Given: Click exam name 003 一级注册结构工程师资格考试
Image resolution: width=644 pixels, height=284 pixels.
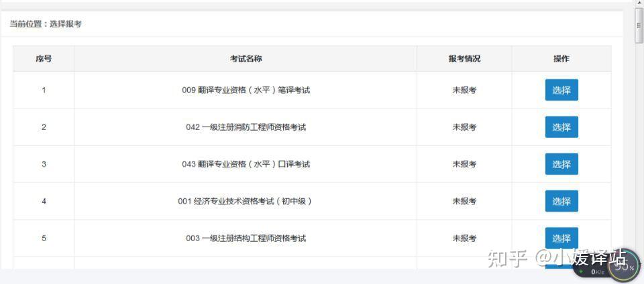Looking at the screenshot, I should click(246, 238).
